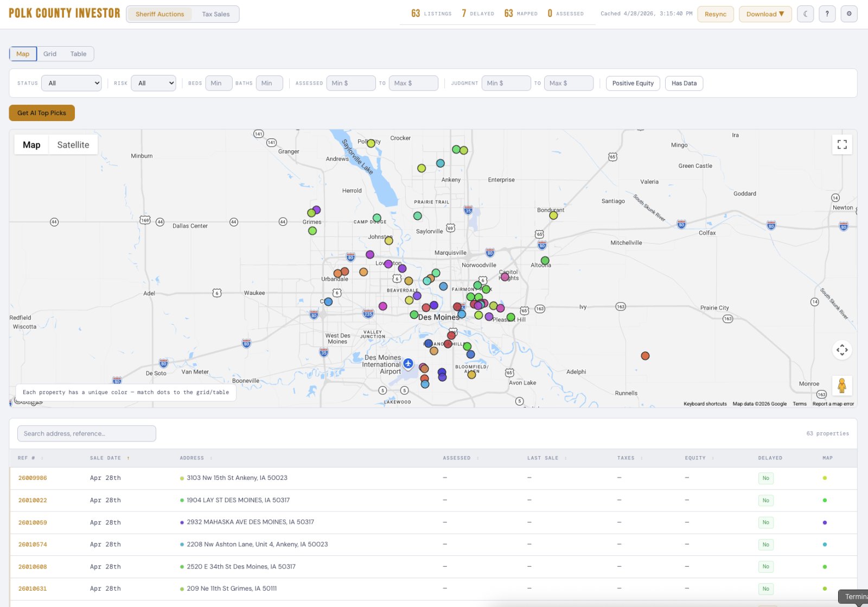The image size is (868, 607).
Task: Click the orange marker near Runnells
Action: [645, 356]
